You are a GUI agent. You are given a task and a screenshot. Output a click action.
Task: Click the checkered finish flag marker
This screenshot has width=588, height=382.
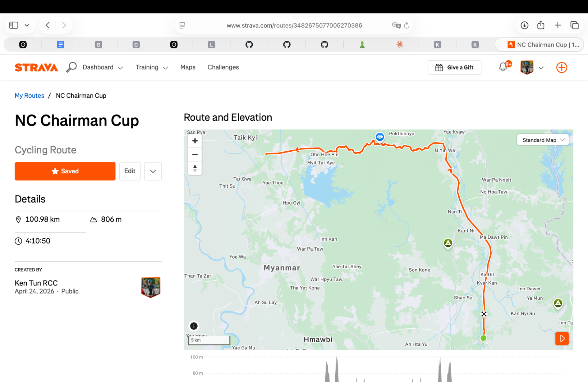[484, 314]
